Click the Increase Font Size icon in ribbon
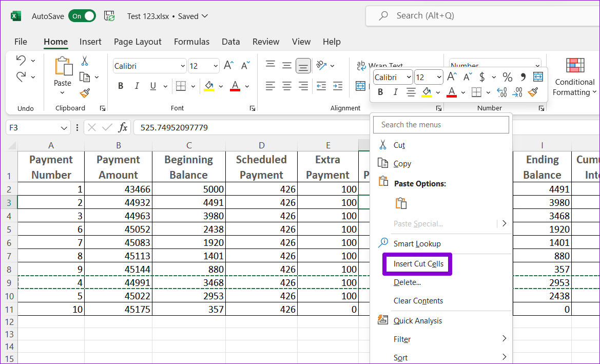The height and width of the screenshot is (364, 600). pos(229,65)
